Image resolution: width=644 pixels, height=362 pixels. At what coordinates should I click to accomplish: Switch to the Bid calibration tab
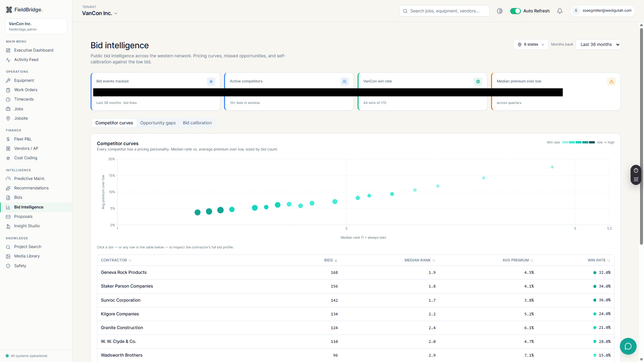click(x=197, y=123)
